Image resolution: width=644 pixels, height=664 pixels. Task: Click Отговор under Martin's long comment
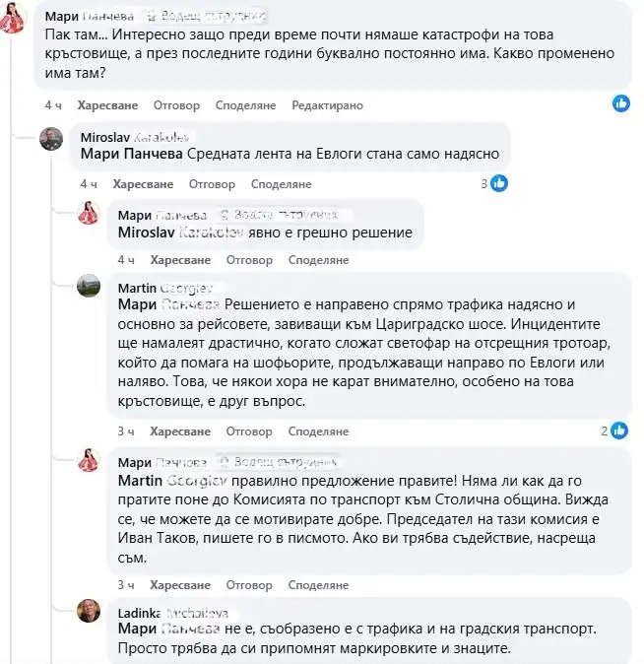click(x=249, y=432)
